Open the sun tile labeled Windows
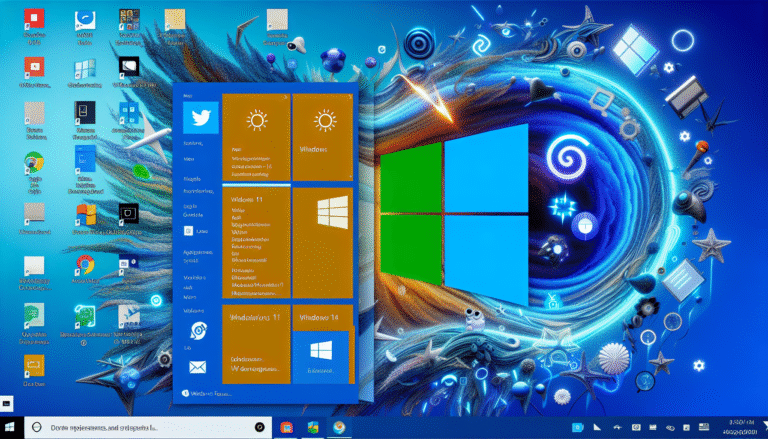 (323, 137)
